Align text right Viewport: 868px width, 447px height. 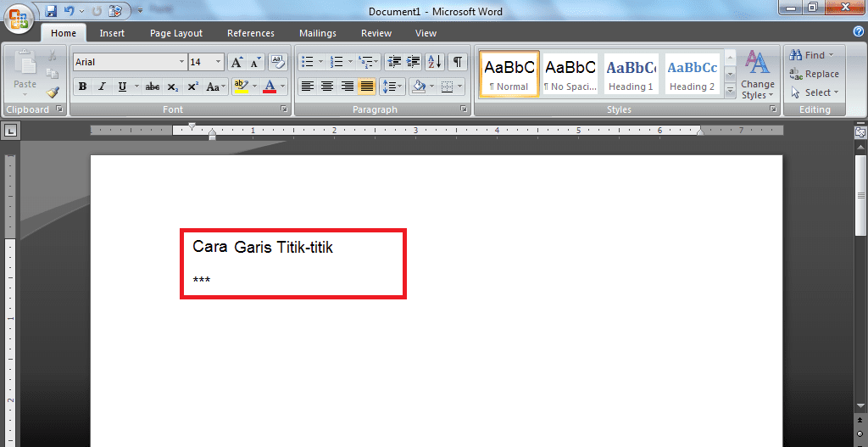(347, 87)
